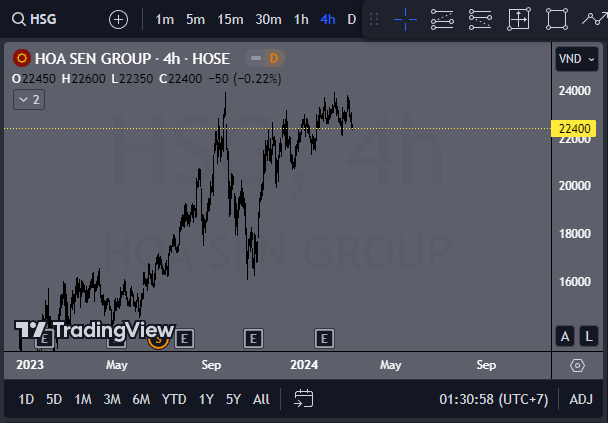The height and width of the screenshot is (423, 608).
Task: Click the Hoa Sen Group logo icon
Action: coord(22,59)
